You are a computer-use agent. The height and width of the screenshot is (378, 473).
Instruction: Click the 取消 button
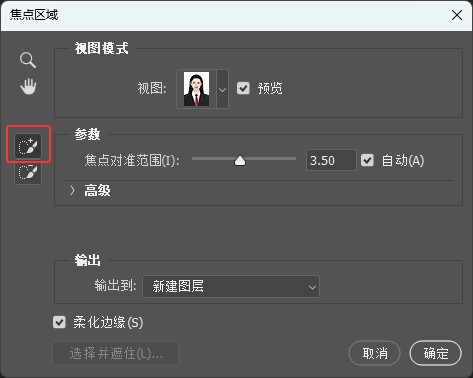click(375, 353)
